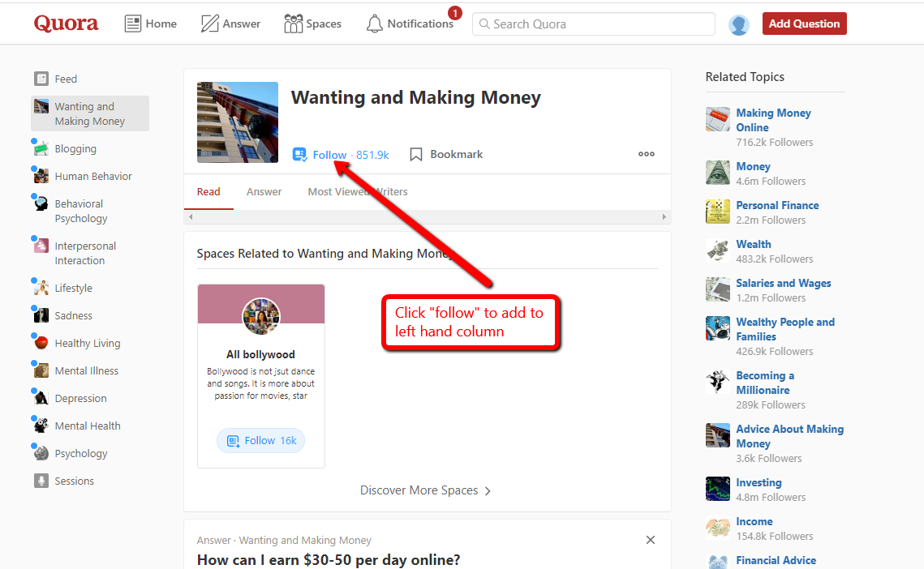Click the 851.9k followers count

372,155
